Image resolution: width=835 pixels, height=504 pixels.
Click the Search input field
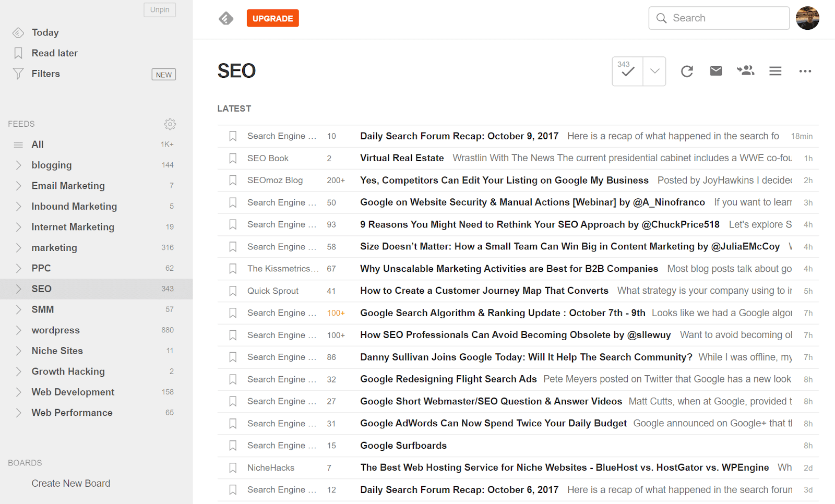(719, 18)
